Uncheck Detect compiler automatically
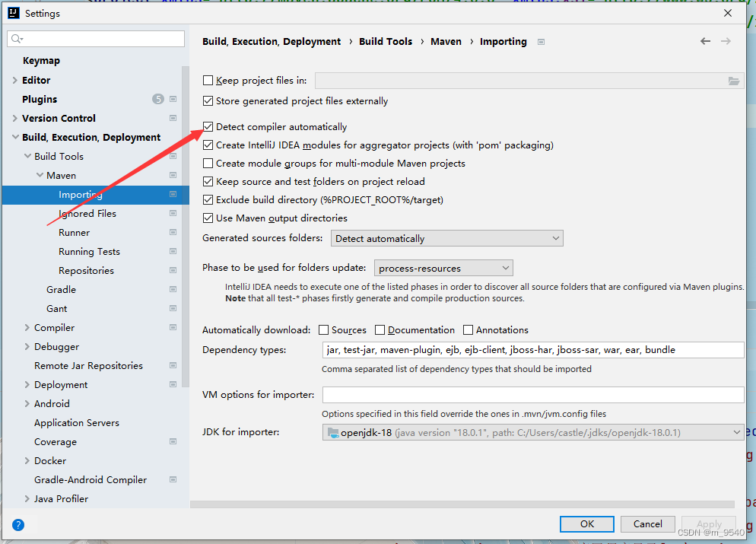Viewport: 756px width, 544px height. [x=208, y=127]
